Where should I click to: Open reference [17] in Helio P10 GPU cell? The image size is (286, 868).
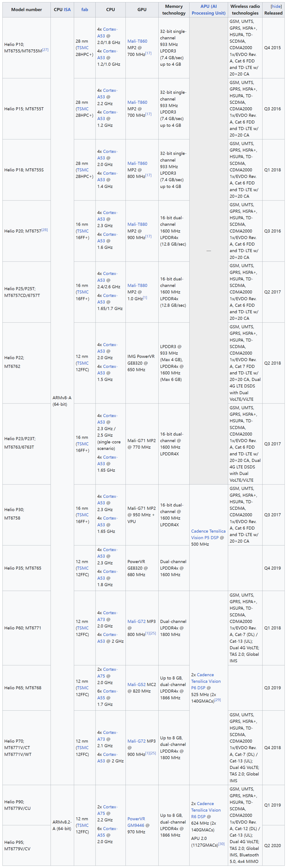(x=148, y=53)
